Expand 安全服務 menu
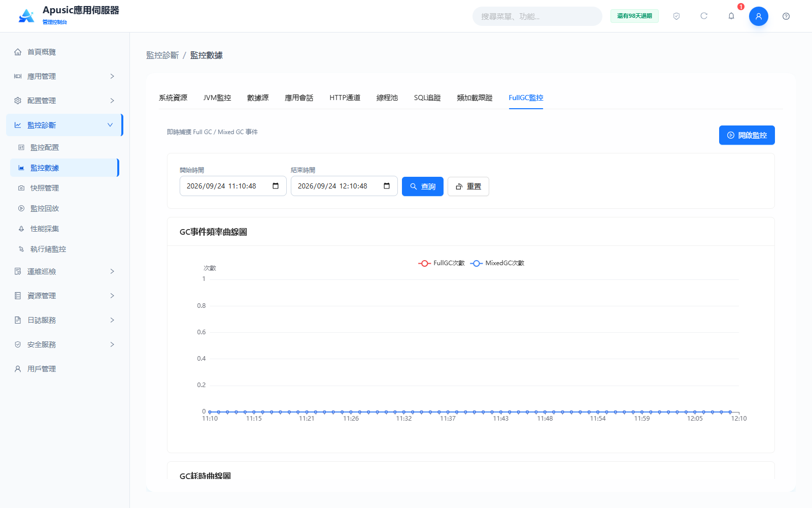Screen dimensions: 812x508 (x=65, y=344)
